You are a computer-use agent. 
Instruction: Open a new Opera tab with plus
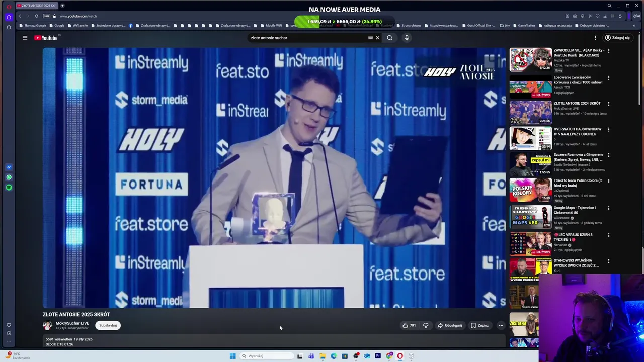click(62, 6)
